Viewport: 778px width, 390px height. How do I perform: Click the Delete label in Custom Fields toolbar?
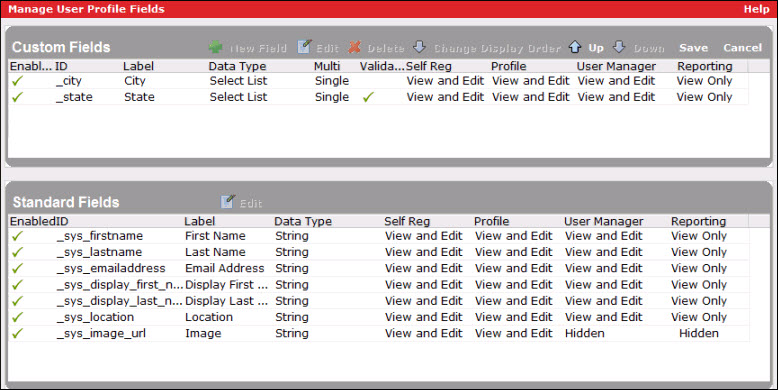(386, 48)
